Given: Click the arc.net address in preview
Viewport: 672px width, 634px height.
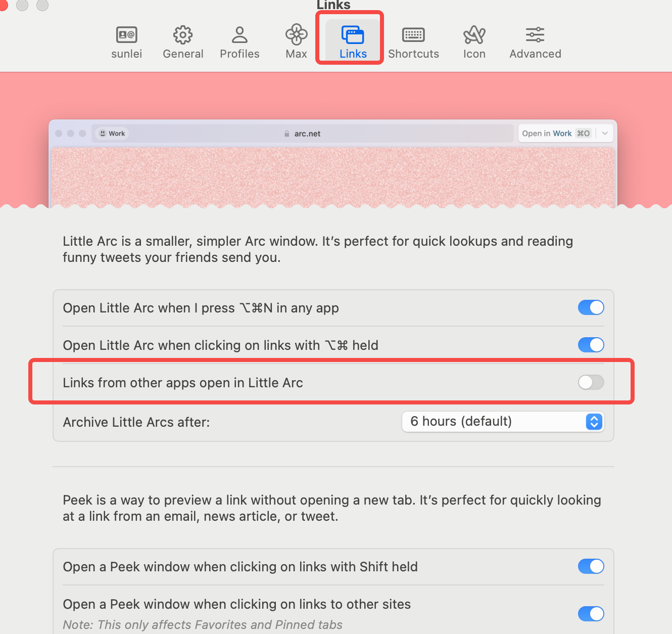Looking at the screenshot, I should pyautogui.click(x=307, y=133).
